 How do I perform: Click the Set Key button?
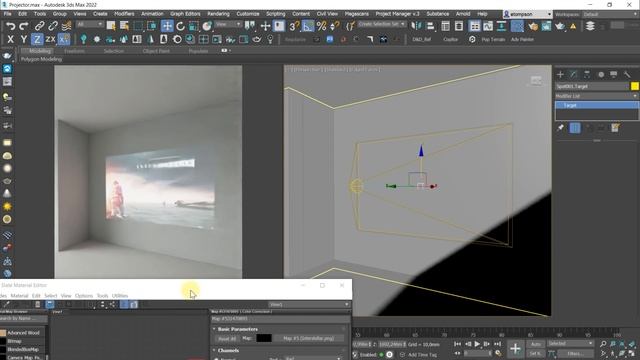pos(535,353)
